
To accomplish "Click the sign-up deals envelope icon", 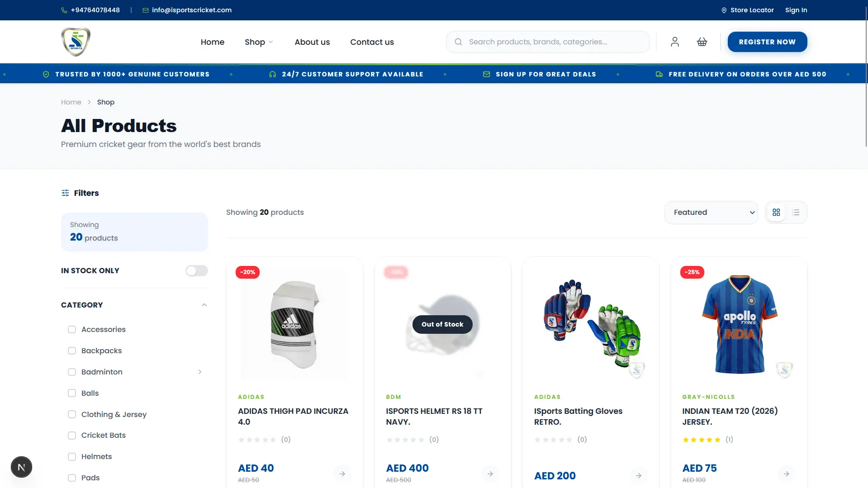I will click(x=486, y=74).
